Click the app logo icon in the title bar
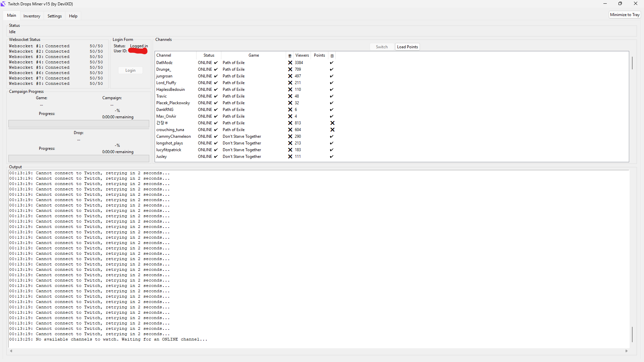The width and height of the screenshot is (644, 362). point(3,4)
